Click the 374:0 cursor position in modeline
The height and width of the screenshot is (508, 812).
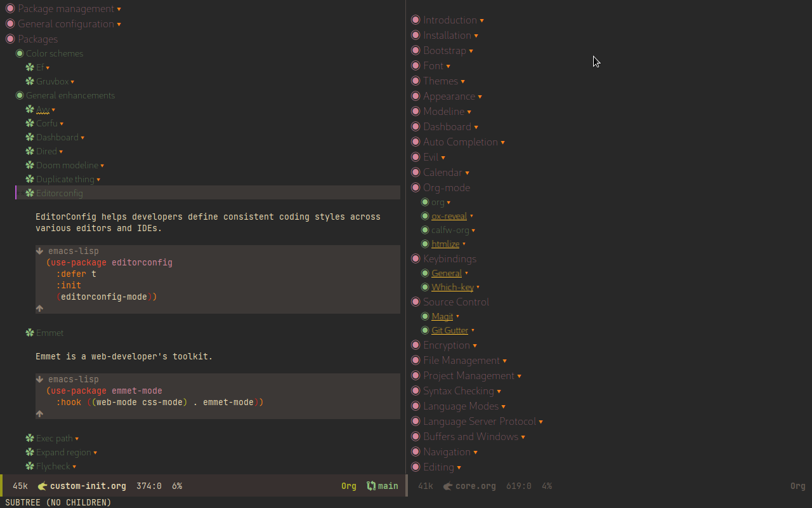149,486
